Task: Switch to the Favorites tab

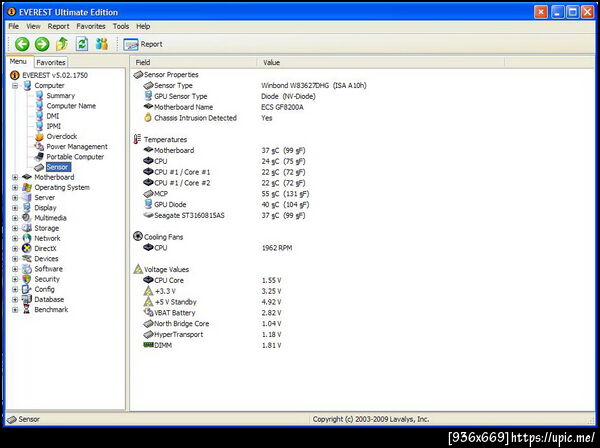Action: click(x=51, y=62)
